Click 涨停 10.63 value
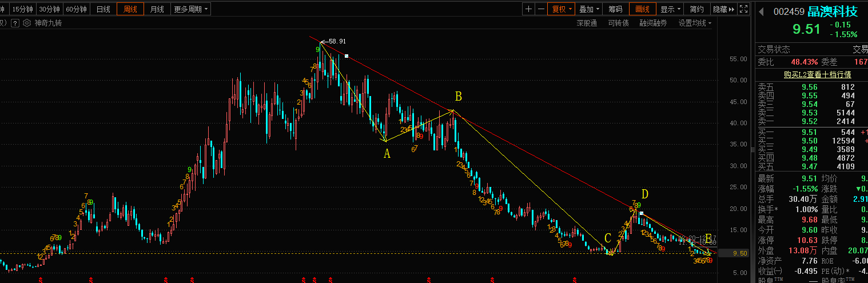This screenshot has width=868, height=283. pos(807,240)
